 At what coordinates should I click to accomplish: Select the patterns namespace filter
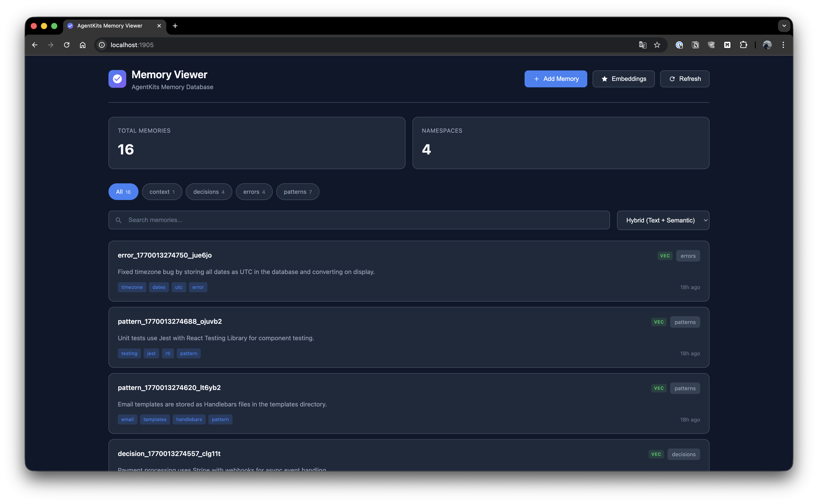(x=297, y=192)
